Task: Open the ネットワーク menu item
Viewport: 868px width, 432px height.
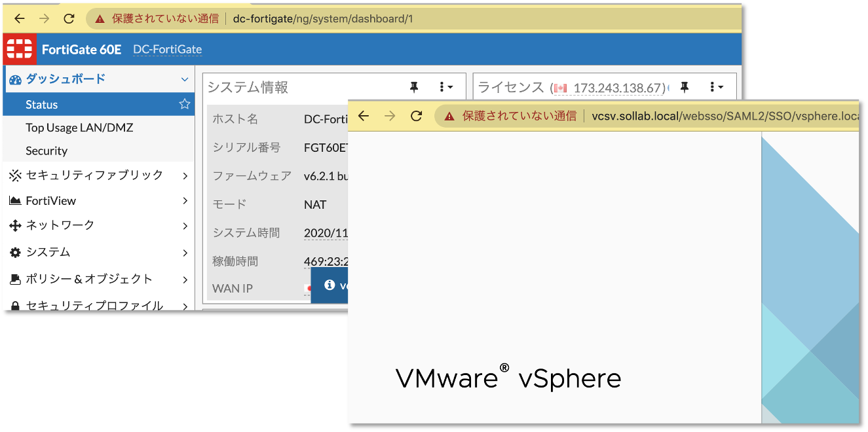Action: [x=99, y=226]
